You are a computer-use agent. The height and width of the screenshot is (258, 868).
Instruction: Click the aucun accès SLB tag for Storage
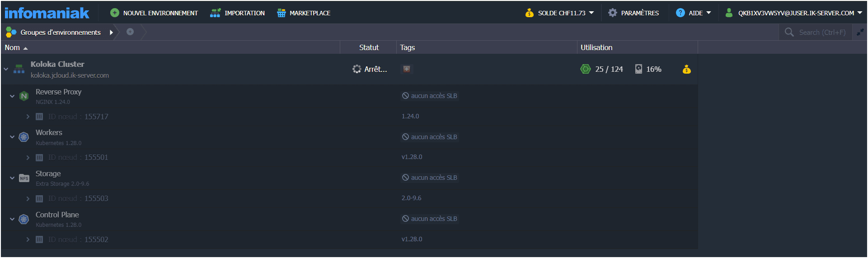tap(430, 178)
